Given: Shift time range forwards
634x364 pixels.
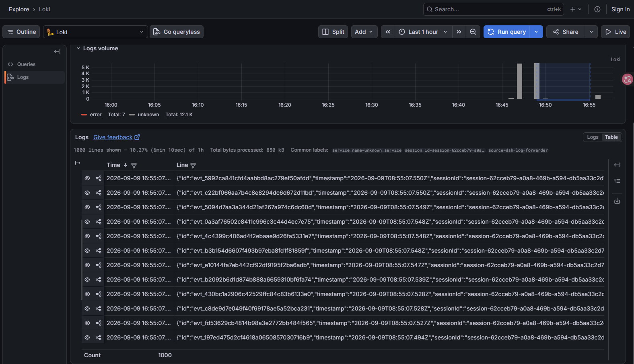Looking at the screenshot, I should tap(459, 32).
